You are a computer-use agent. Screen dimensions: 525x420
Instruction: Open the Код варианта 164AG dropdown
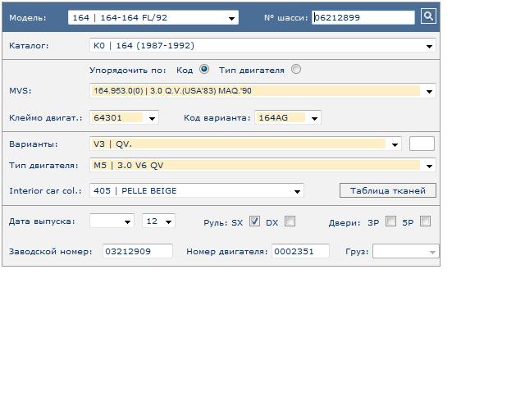pyautogui.click(x=288, y=117)
